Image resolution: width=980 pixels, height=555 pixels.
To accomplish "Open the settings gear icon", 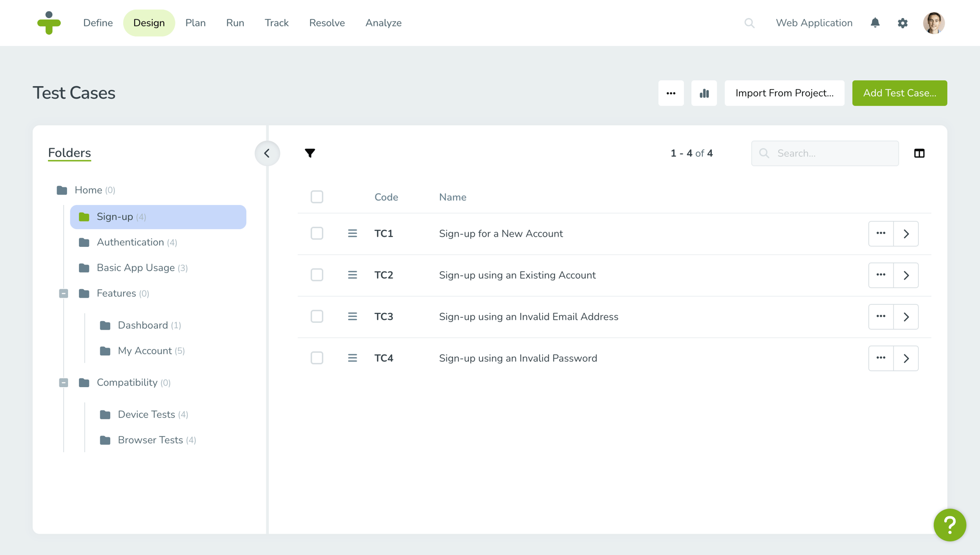I will click(902, 23).
